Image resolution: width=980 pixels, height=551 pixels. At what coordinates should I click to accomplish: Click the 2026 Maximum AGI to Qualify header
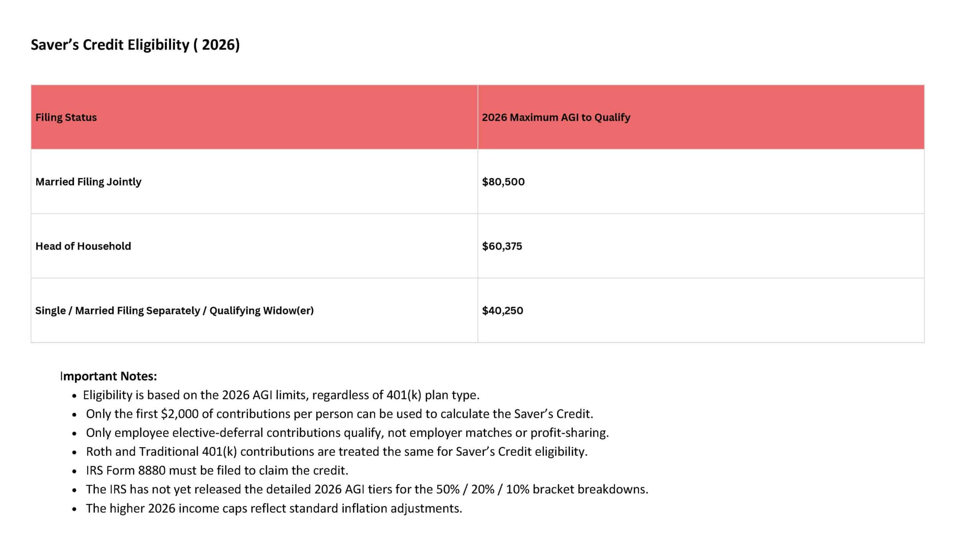click(x=556, y=117)
